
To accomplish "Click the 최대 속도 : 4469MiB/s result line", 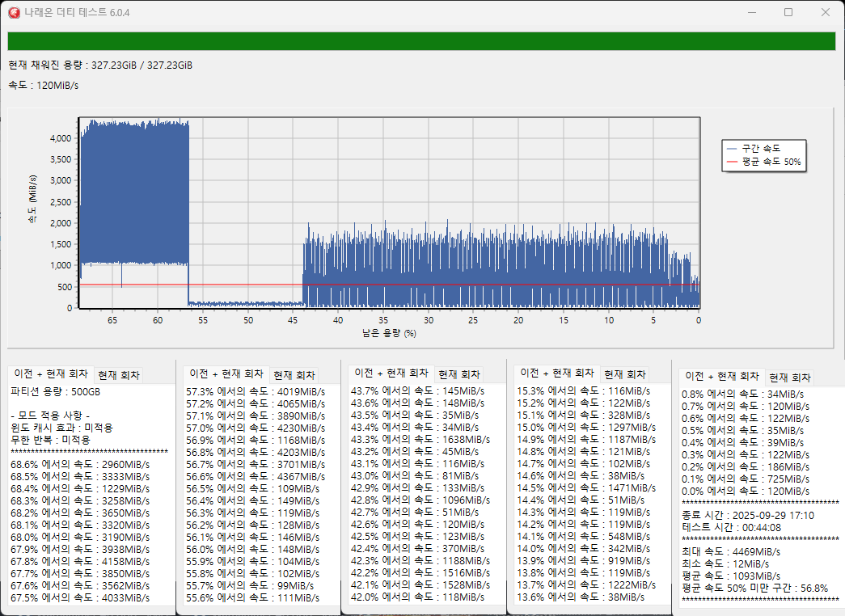I will point(733,551).
